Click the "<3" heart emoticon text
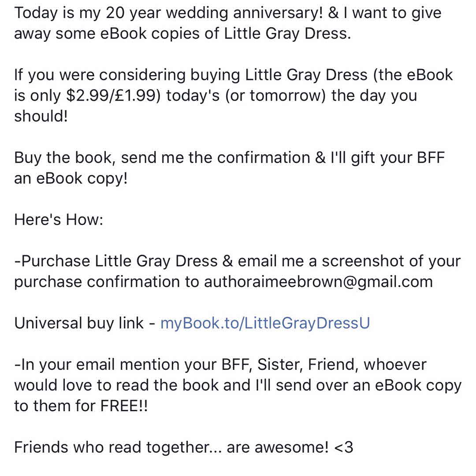476x476 pixels. 344,448
